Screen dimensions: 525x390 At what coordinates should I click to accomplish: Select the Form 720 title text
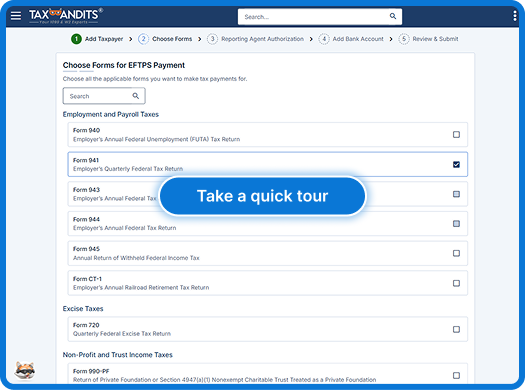[86, 325]
